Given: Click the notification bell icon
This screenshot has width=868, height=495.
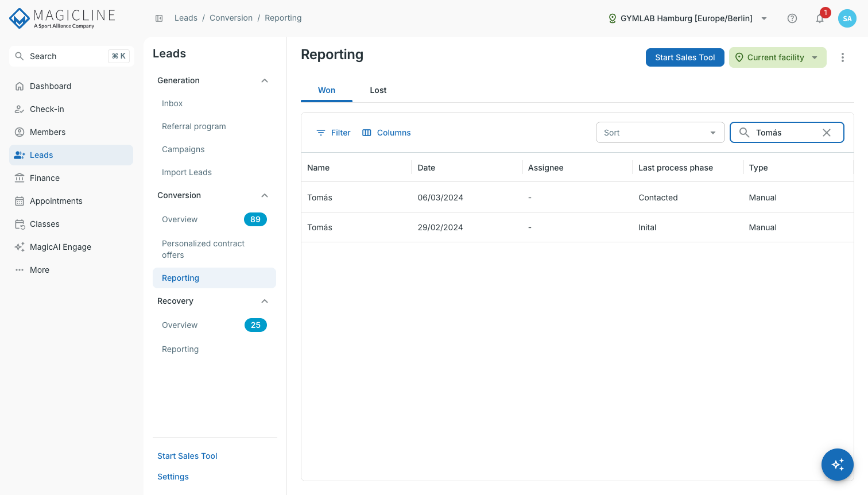Looking at the screenshot, I should (x=820, y=18).
